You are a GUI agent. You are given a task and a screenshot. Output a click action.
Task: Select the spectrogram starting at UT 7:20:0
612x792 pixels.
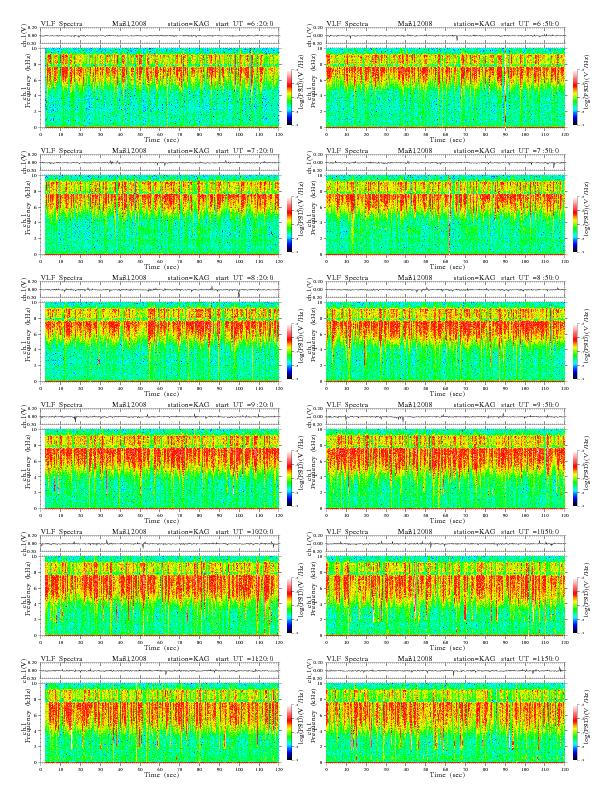pos(160,215)
